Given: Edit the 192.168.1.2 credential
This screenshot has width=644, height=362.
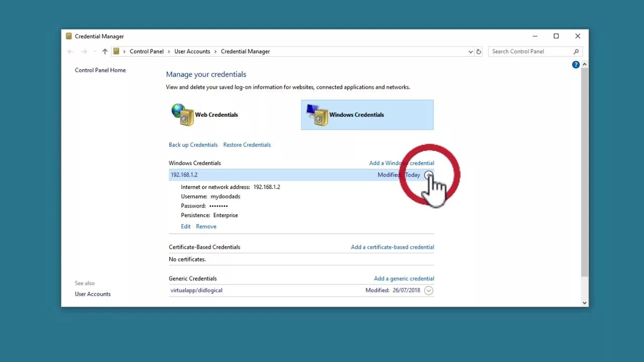Looking at the screenshot, I should click(x=186, y=227).
